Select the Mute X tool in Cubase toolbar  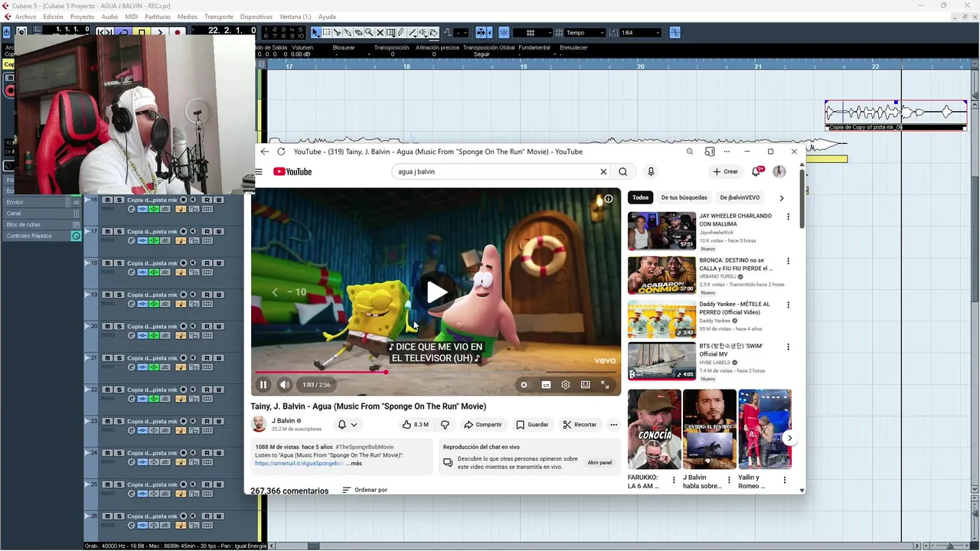[380, 33]
